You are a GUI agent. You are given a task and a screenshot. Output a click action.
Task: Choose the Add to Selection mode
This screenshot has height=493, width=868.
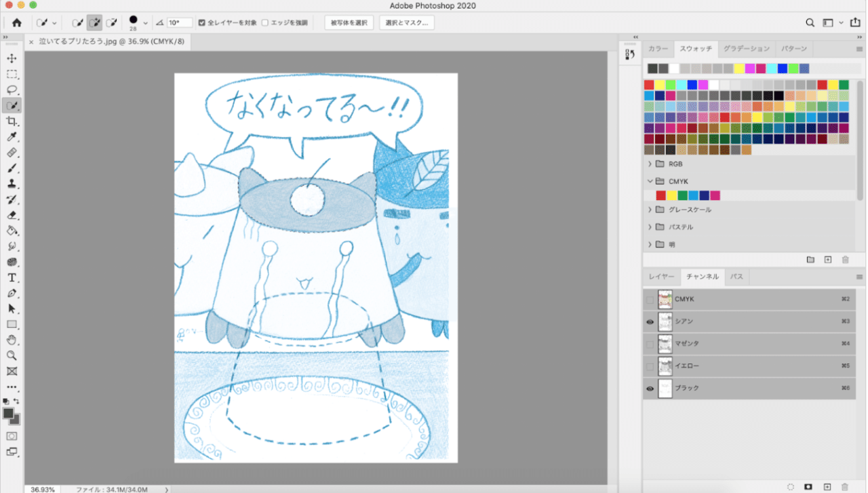[x=95, y=22]
